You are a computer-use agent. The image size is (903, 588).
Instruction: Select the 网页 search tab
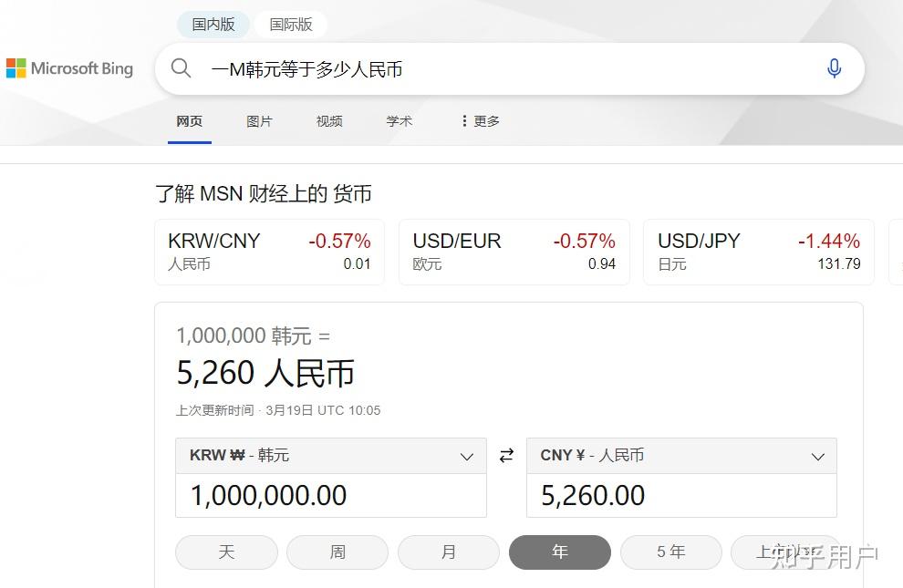click(x=190, y=121)
